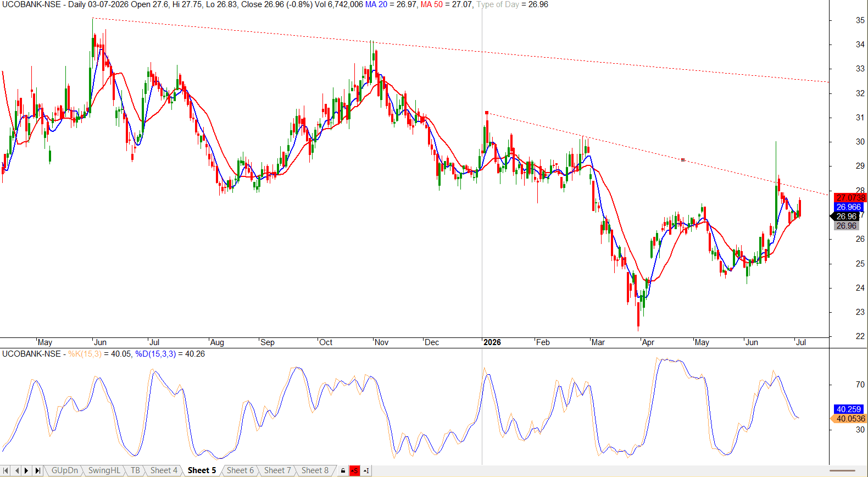Toggle the red symbol link icon
This screenshot has height=477, width=868.
pyautogui.click(x=355, y=470)
